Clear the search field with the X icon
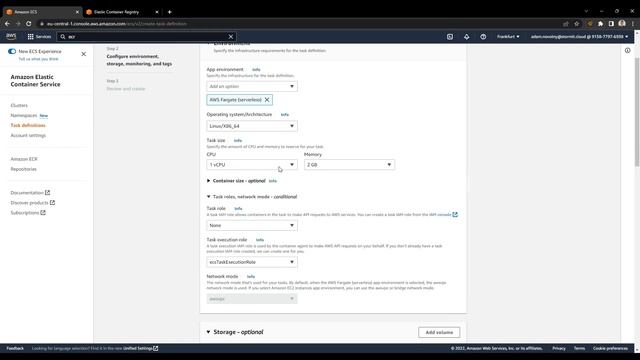This screenshot has height=360, width=640. tap(231, 37)
